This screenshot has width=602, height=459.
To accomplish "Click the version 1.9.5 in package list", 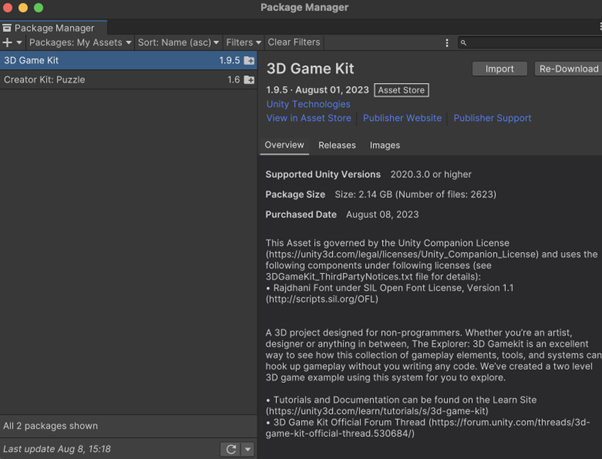I will [x=229, y=60].
